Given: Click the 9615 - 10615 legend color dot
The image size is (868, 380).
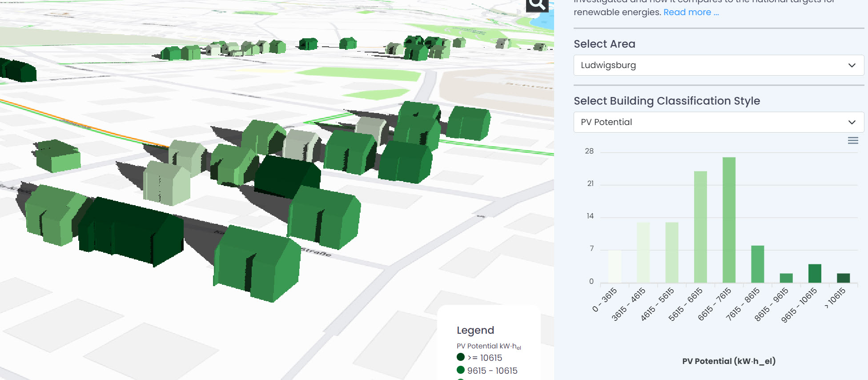Looking at the screenshot, I should coord(461,370).
